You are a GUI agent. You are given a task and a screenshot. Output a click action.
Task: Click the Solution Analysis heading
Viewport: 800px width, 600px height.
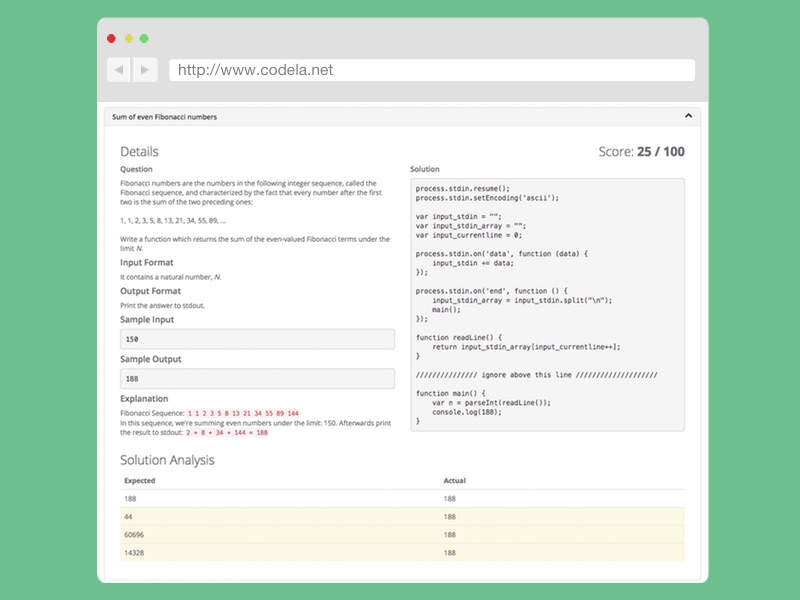(167, 460)
